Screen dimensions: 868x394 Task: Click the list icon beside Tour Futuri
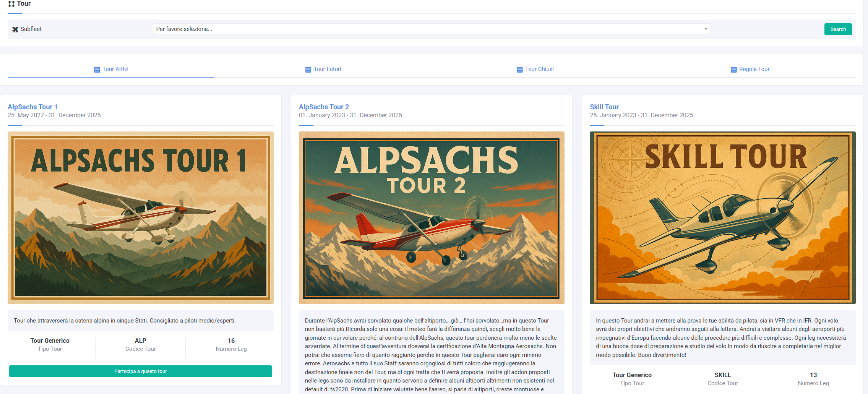click(x=308, y=70)
